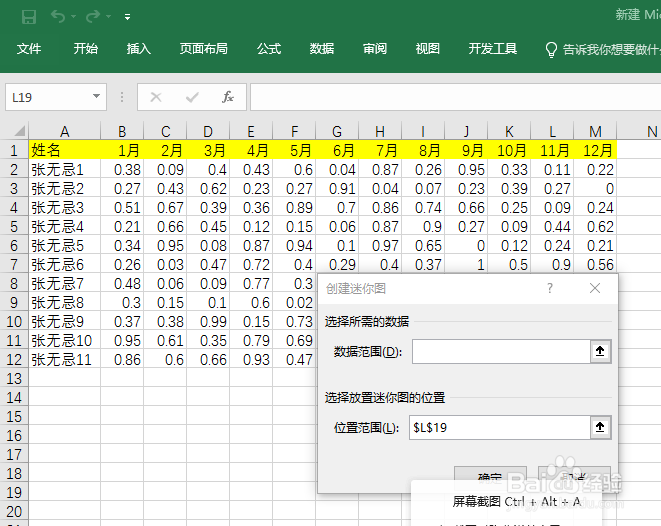Image resolution: width=661 pixels, height=526 pixels.
Task: Click inside the formula bar input
Action: pos(455,97)
